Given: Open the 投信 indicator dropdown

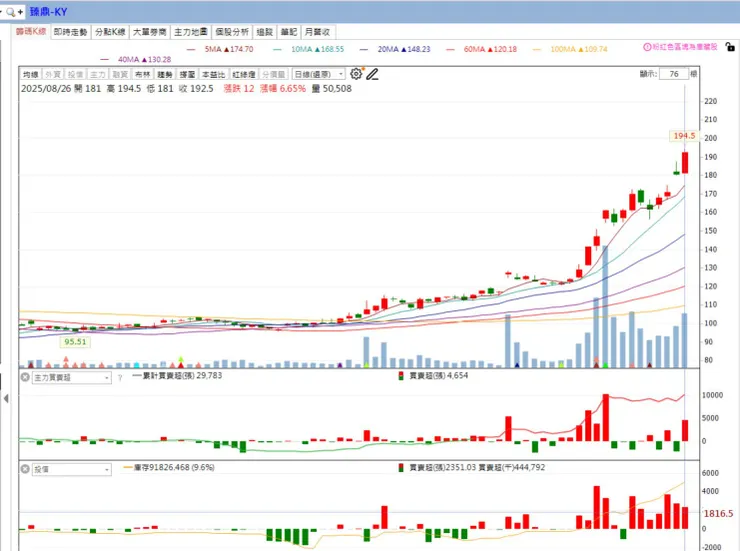Looking at the screenshot, I should click(x=71, y=469).
